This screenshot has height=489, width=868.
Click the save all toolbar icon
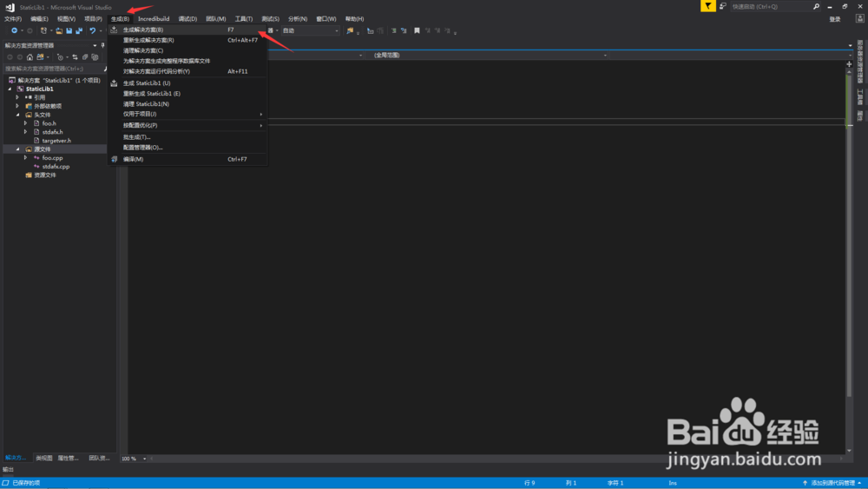coord(79,30)
